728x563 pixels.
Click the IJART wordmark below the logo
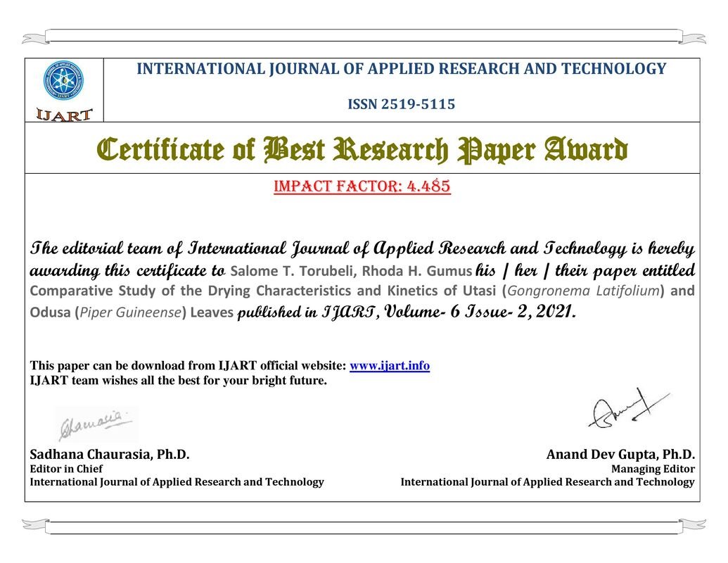64,114
